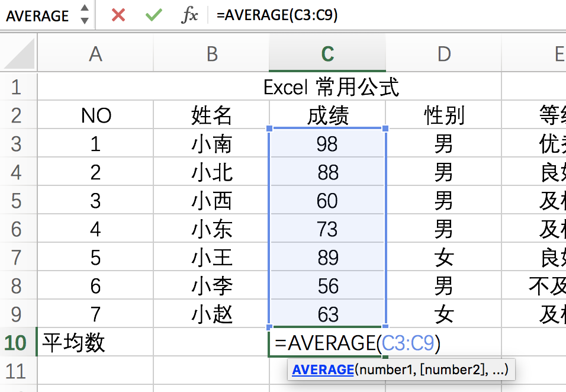Click score cell 73
This screenshot has height=392, width=566.
(x=327, y=229)
